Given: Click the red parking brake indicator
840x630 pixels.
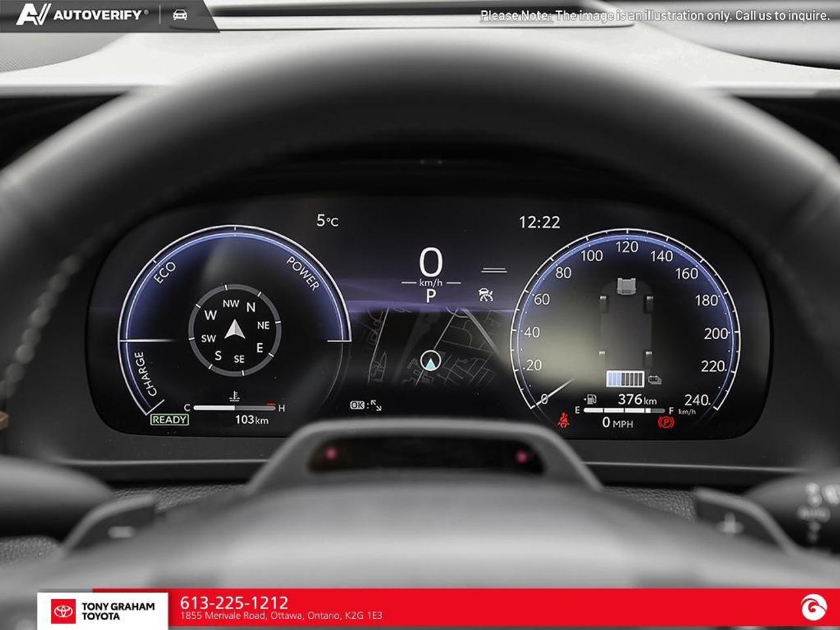Looking at the screenshot, I should (x=666, y=422).
